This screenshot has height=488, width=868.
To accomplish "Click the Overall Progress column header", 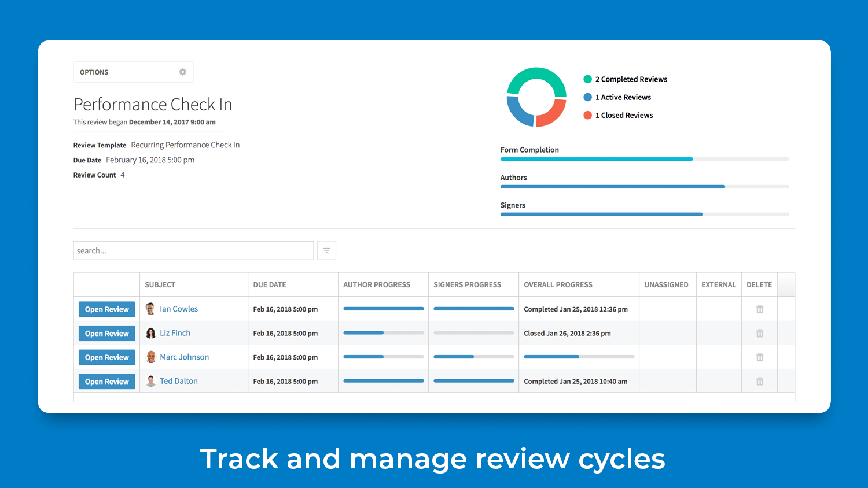I will [x=558, y=284].
